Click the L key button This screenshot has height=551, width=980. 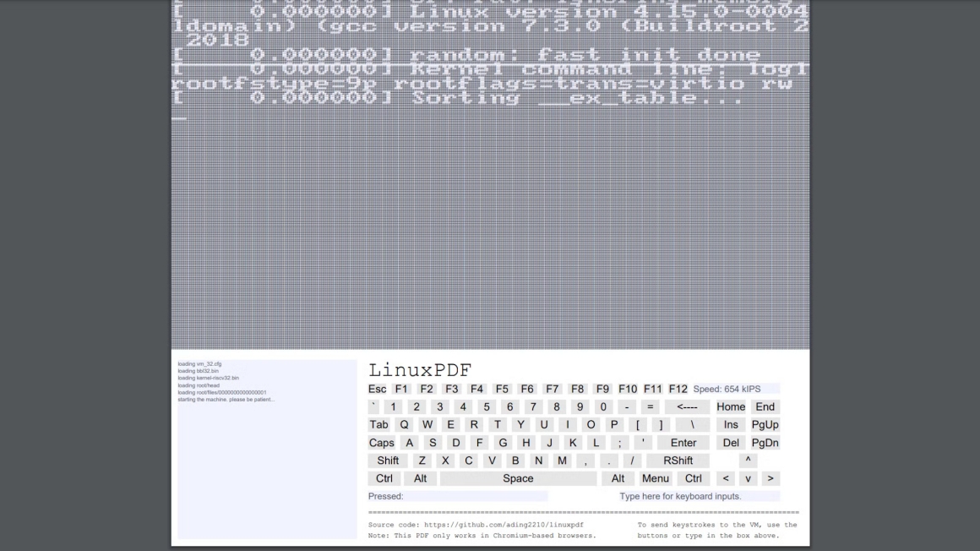[x=596, y=443]
